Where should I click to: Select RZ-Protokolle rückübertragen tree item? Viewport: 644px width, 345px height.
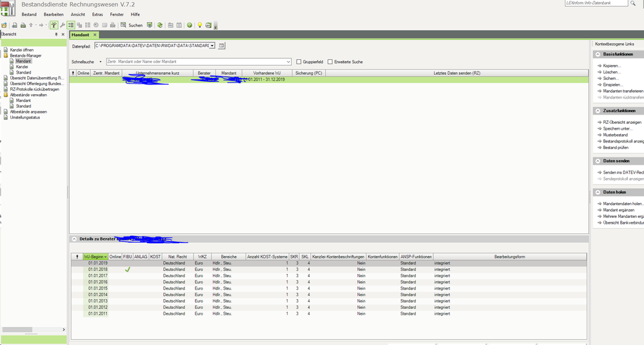(35, 90)
